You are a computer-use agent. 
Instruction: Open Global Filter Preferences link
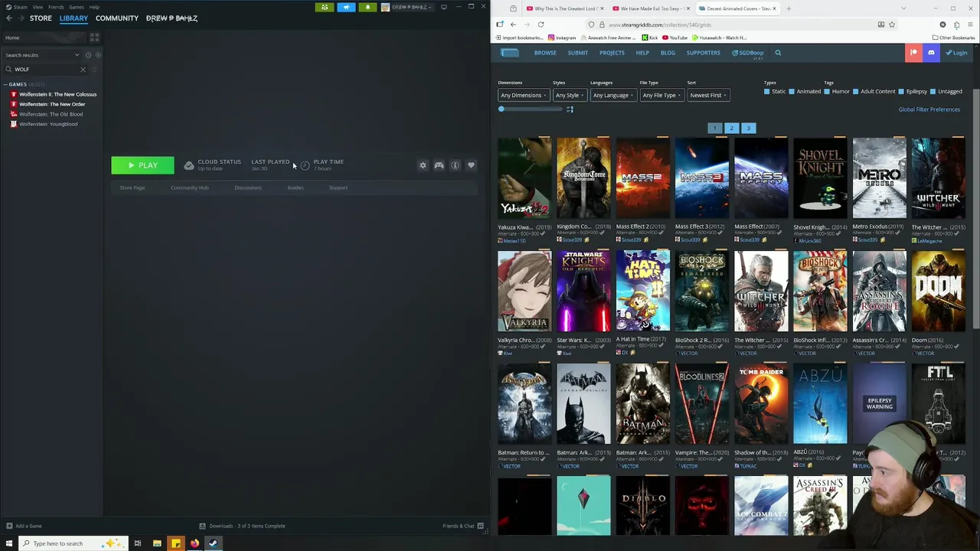pyautogui.click(x=929, y=109)
